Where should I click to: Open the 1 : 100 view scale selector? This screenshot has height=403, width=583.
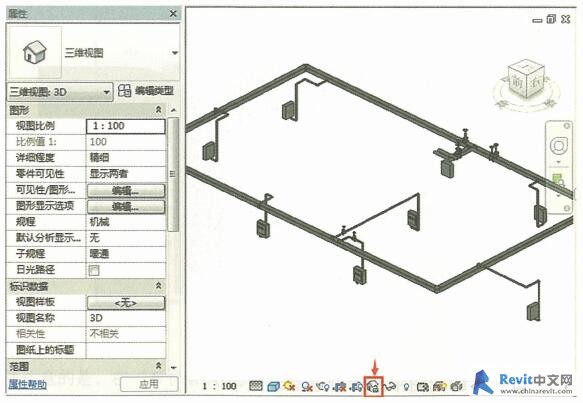tap(219, 387)
